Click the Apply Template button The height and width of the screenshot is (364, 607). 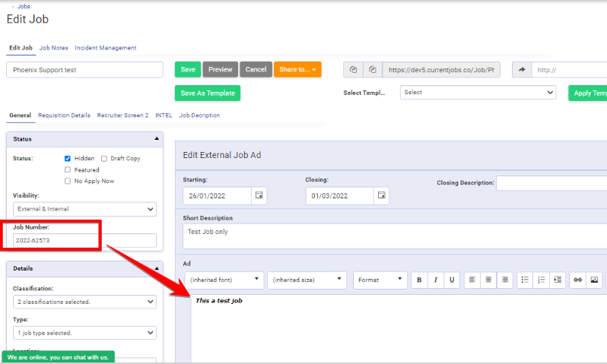click(588, 93)
